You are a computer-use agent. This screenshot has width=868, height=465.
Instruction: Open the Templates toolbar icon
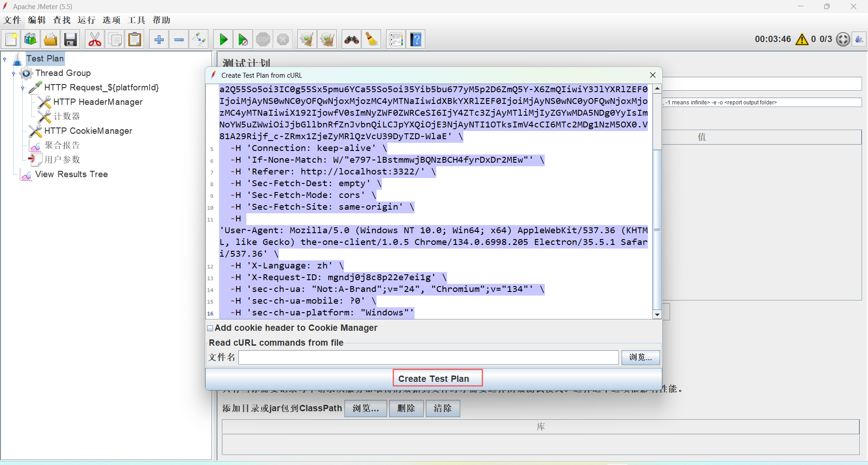coord(31,39)
